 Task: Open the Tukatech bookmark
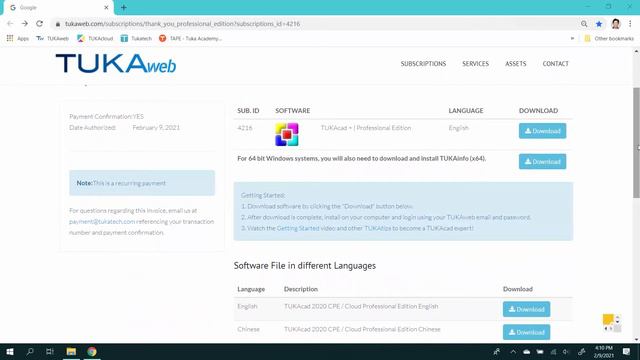[136, 38]
